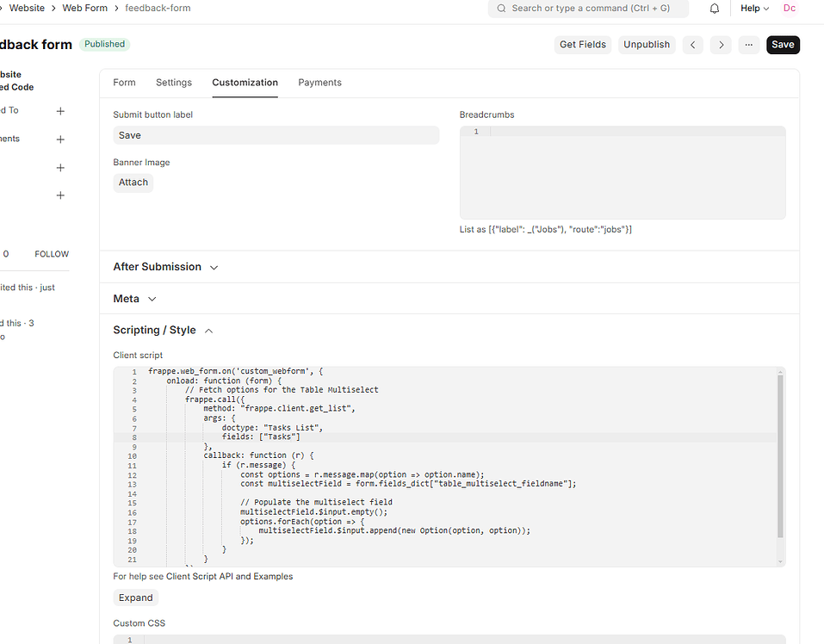Click the 'const options = r.message.map' line

tap(362, 475)
